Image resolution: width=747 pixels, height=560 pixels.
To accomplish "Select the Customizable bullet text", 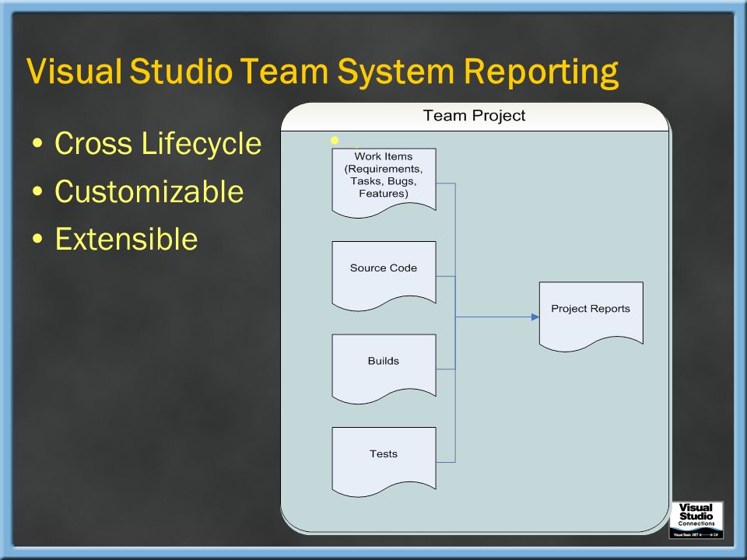I will point(149,191).
